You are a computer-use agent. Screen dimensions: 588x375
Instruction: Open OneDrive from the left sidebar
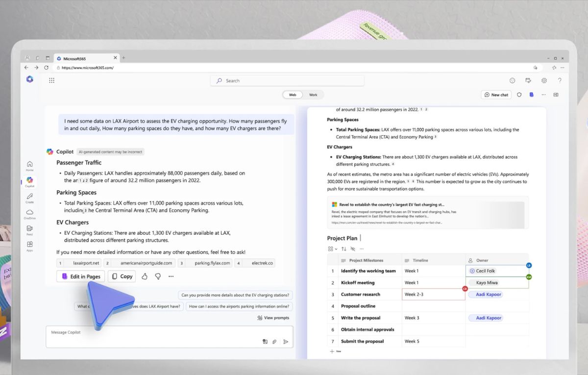29,214
